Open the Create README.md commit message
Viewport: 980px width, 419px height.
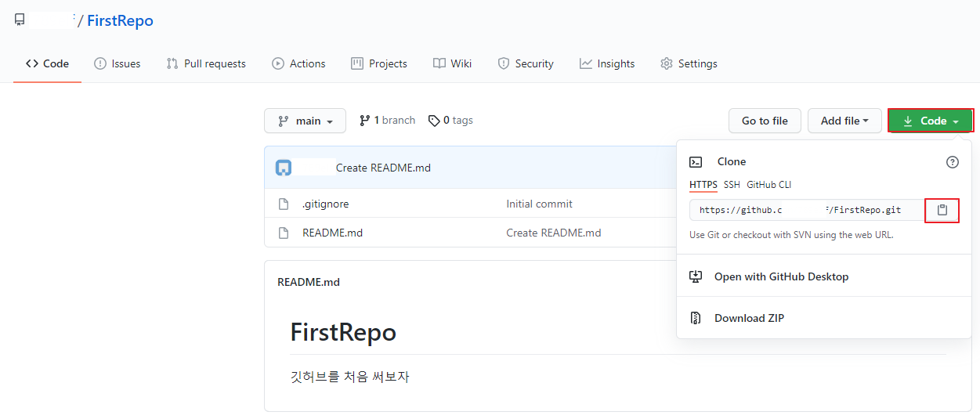383,168
